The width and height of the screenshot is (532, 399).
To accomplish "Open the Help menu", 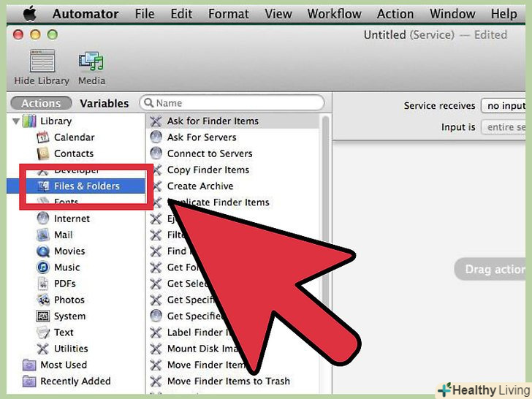I will click(503, 14).
